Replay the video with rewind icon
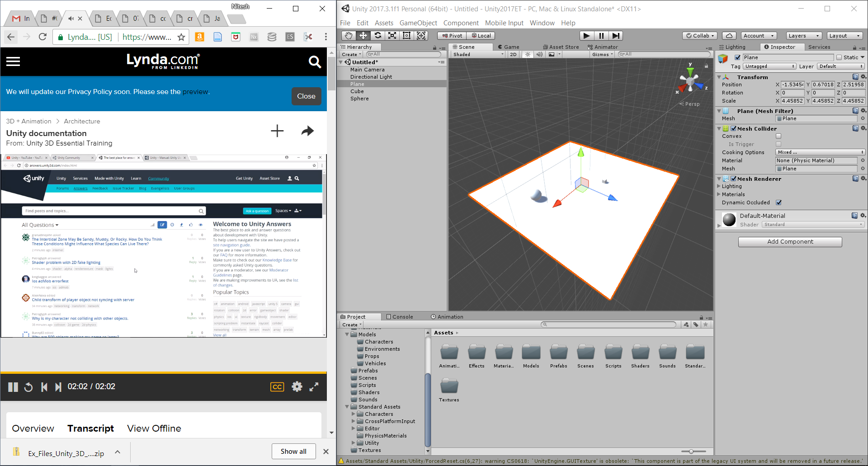 28,387
